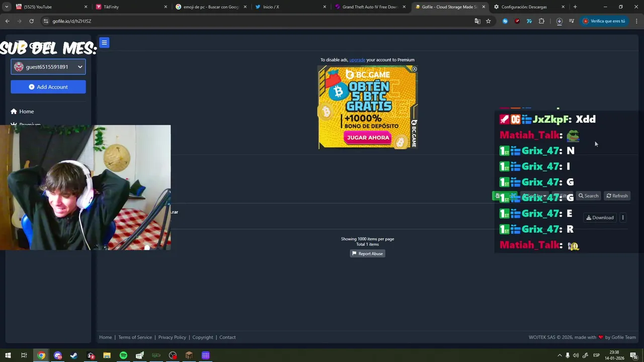Go forward in browser history
The image size is (644, 362).
19,21
